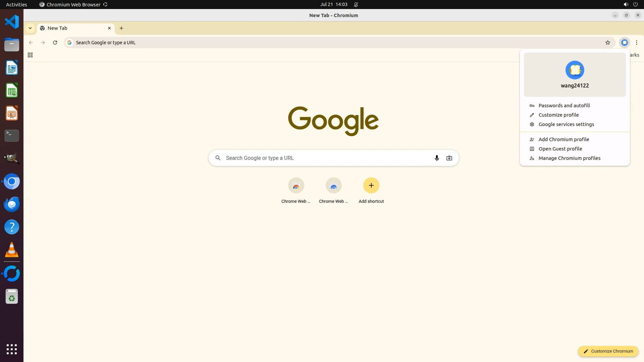Open Google services settings
The height and width of the screenshot is (362, 644).
click(566, 124)
